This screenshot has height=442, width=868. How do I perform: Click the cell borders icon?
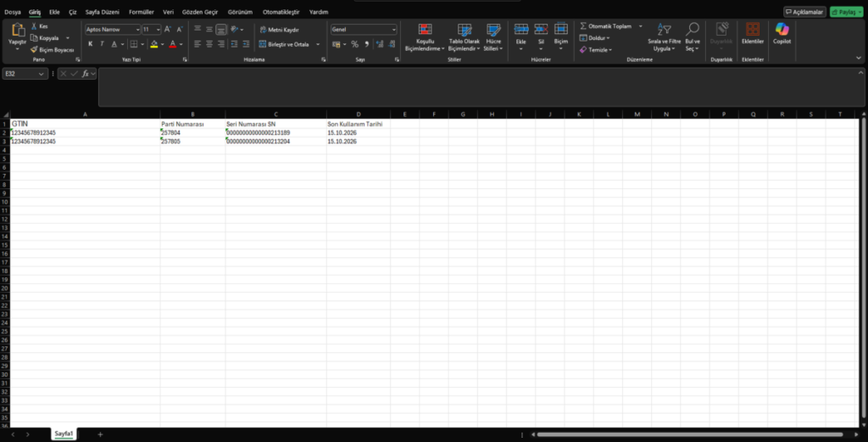coord(133,44)
